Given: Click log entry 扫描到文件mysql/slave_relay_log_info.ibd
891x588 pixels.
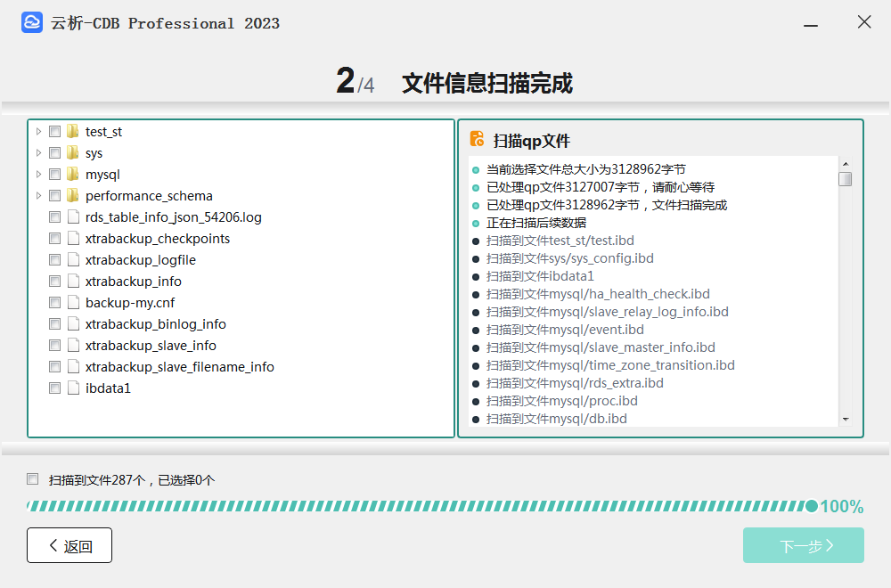Looking at the screenshot, I should [x=608, y=312].
